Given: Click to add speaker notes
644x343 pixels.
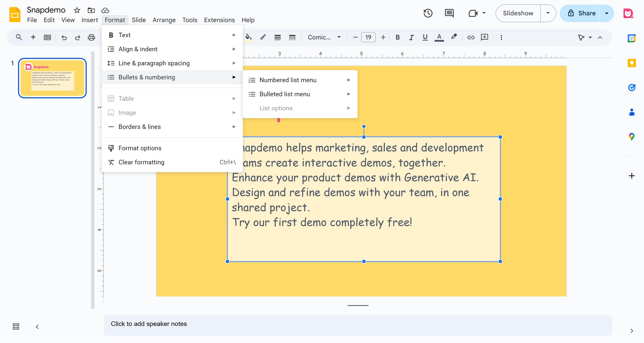Looking at the screenshot, I should 358,325.
